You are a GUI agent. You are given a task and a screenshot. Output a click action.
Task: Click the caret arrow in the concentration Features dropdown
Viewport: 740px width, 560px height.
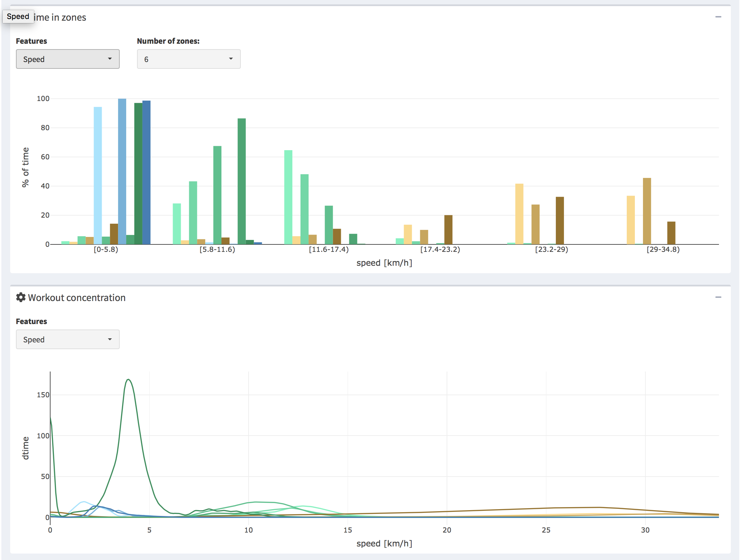110,339
